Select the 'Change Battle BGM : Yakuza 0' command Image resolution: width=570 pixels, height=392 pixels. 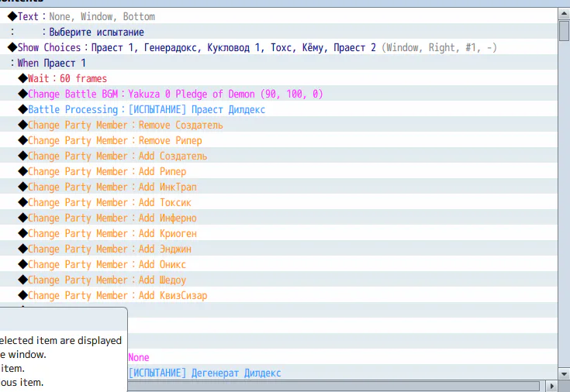[278, 94]
